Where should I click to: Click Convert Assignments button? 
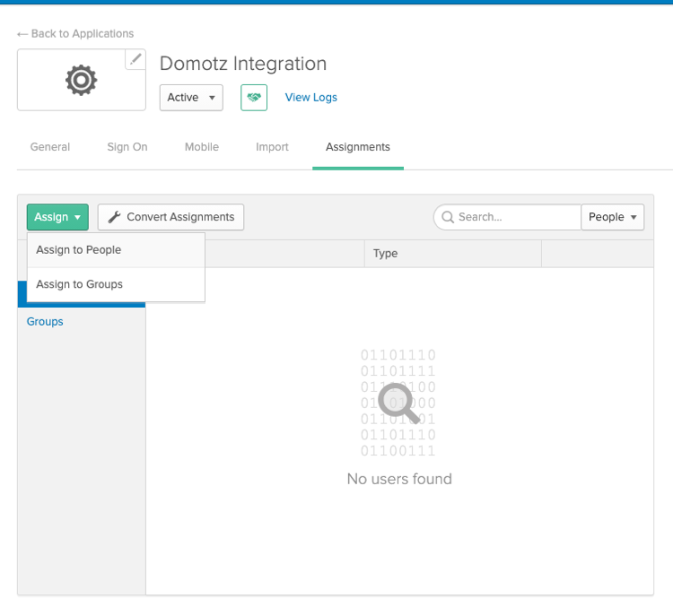point(170,217)
